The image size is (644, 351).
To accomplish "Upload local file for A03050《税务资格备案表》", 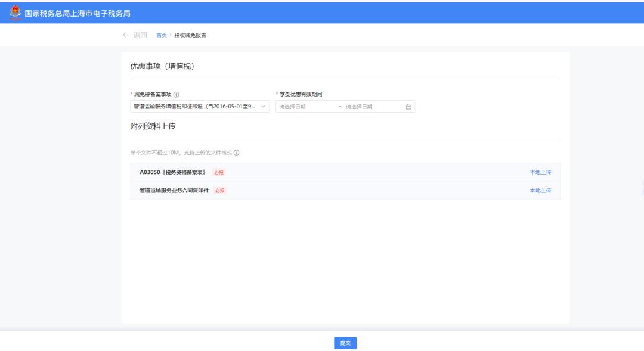I will (x=540, y=172).
